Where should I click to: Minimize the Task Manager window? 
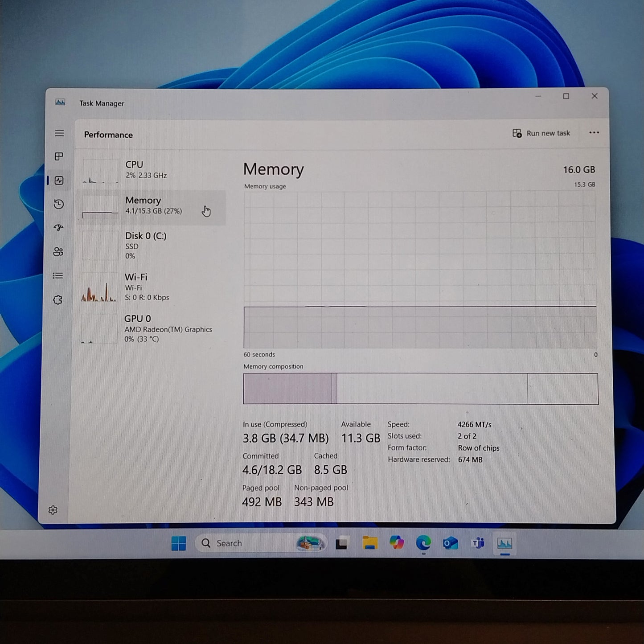click(x=538, y=96)
